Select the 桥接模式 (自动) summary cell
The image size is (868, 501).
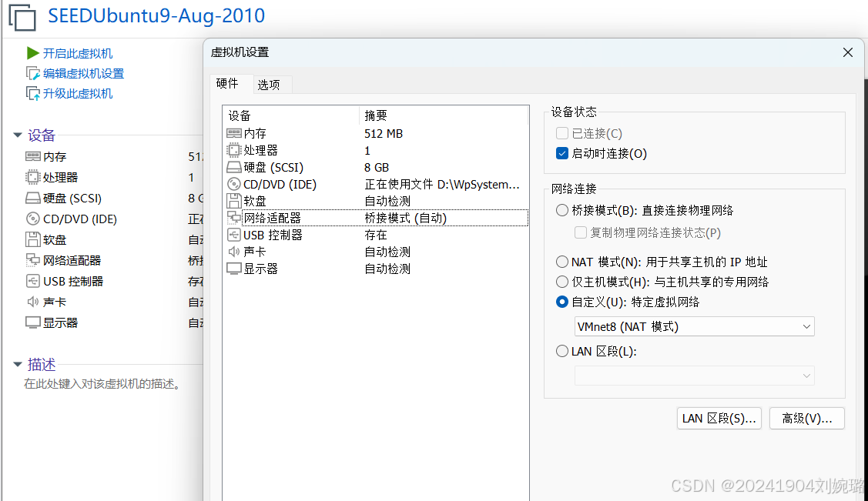[x=406, y=218]
